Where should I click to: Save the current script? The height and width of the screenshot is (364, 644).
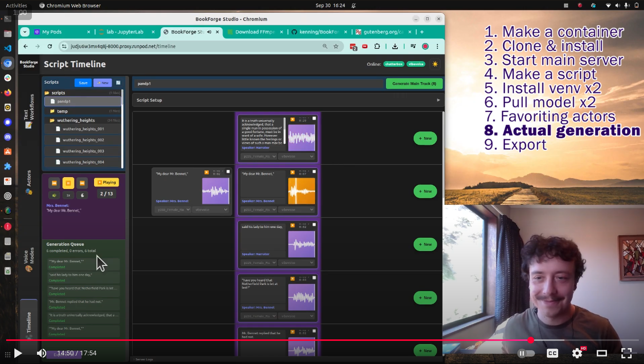pos(83,83)
